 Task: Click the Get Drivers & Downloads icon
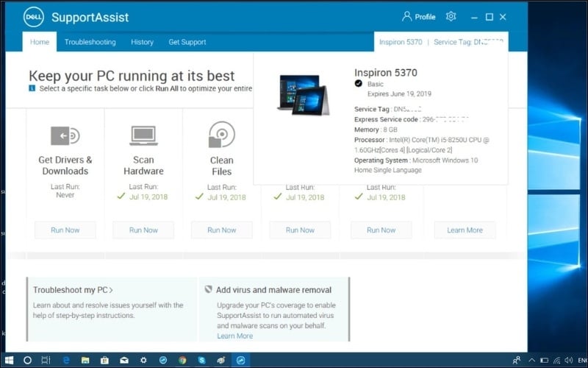pyautogui.click(x=65, y=135)
